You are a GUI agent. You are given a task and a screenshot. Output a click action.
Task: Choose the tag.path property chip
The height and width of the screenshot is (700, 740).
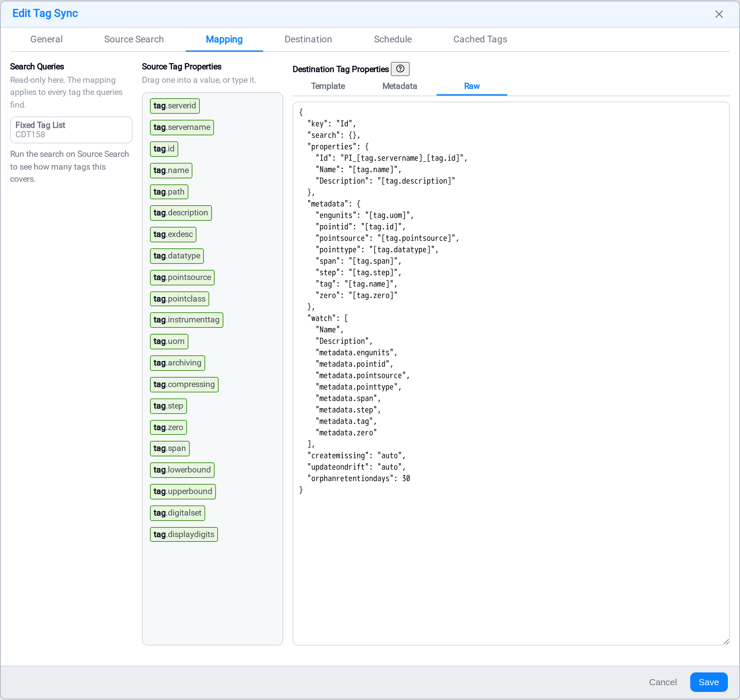(169, 192)
